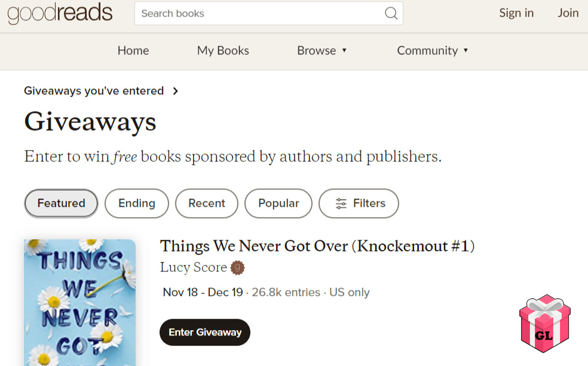This screenshot has width=588, height=366.
Task: Click the Goodreads Author badge by Lucy Score
Action: coord(237,268)
